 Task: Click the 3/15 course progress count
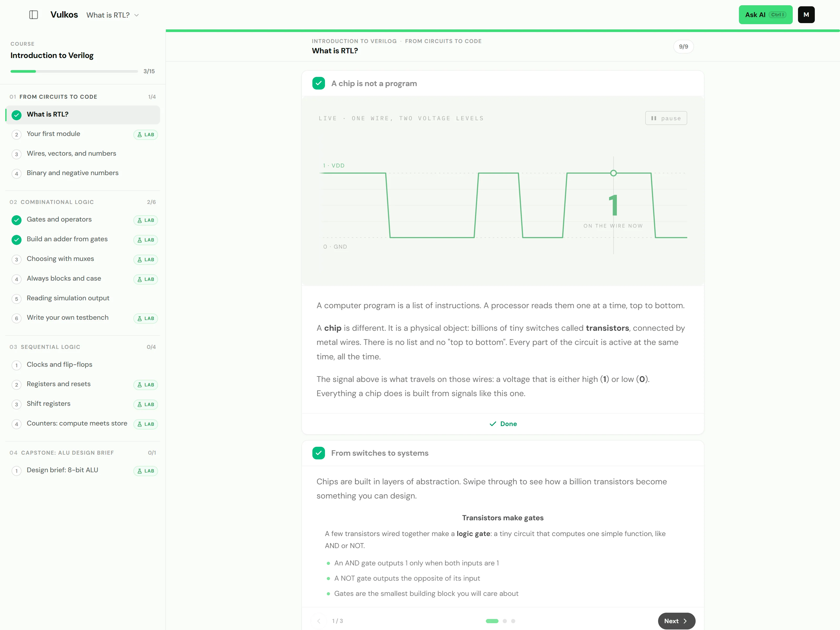click(x=149, y=71)
